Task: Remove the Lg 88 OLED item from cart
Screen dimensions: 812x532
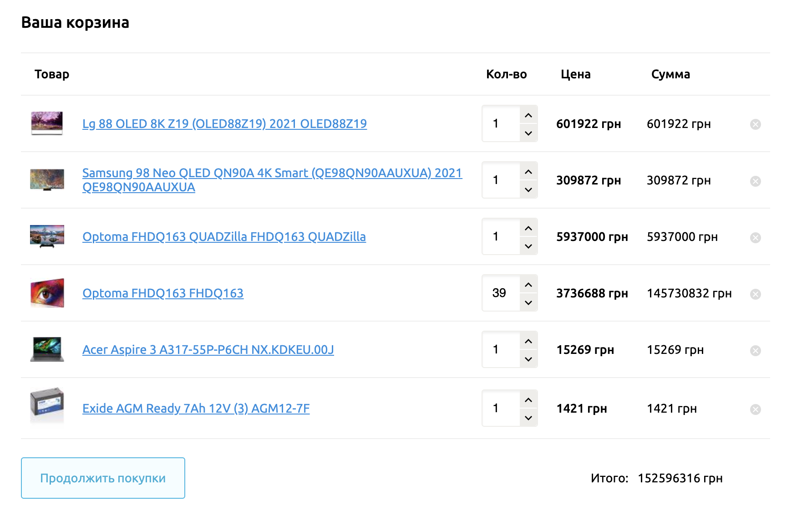Action: (x=755, y=124)
